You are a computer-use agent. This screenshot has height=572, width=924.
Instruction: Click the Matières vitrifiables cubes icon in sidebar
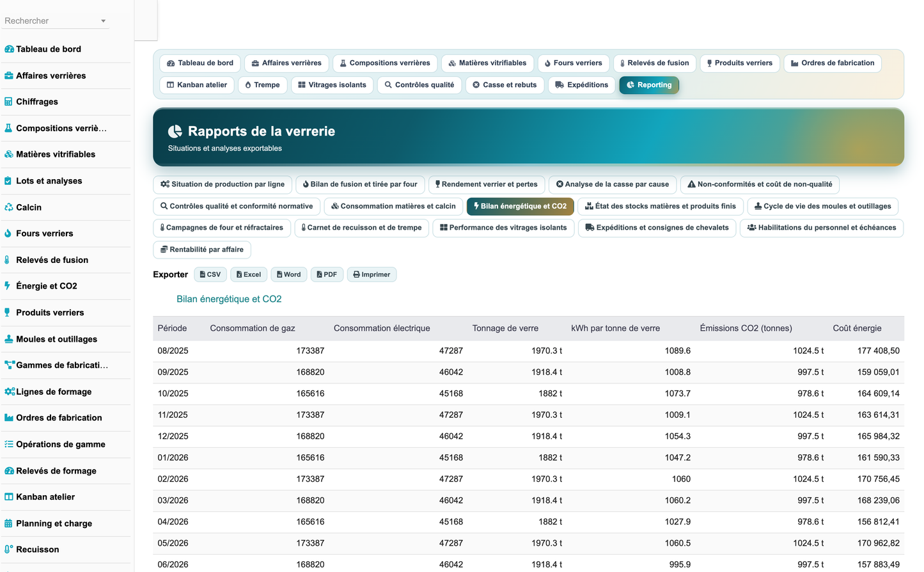(x=9, y=154)
